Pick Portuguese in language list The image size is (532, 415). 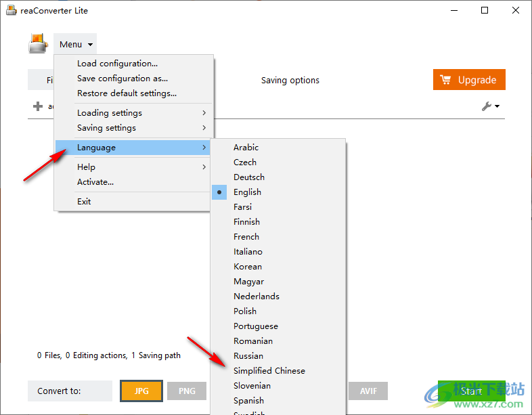point(278,326)
